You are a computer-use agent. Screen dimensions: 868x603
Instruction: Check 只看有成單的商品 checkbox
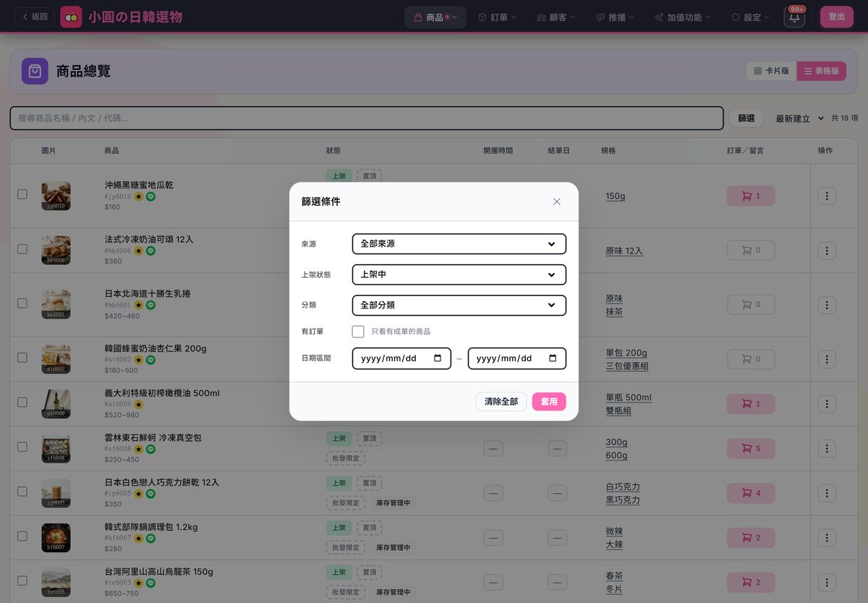pos(358,332)
